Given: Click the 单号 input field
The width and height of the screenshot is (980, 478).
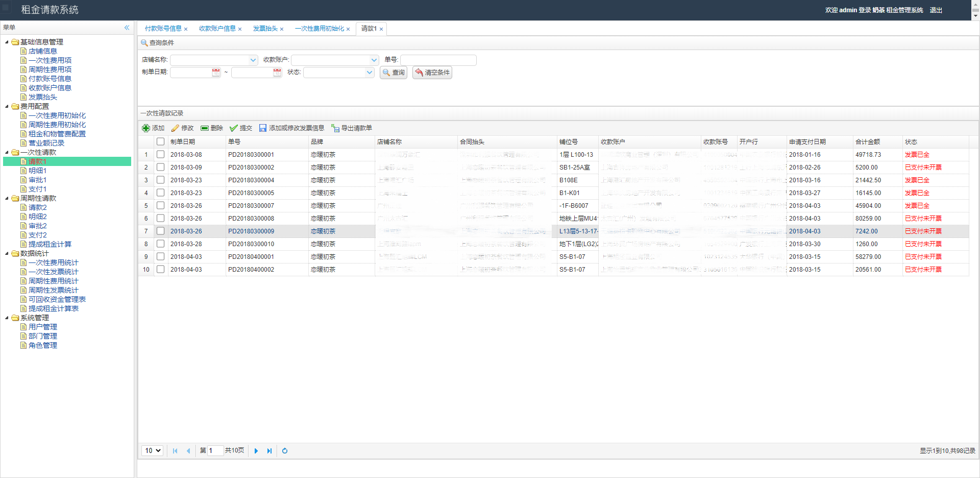Looking at the screenshot, I should pyautogui.click(x=438, y=60).
